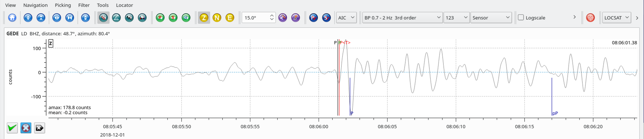Decrease distance with the spinbox down arrow

click(x=272, y=20)
